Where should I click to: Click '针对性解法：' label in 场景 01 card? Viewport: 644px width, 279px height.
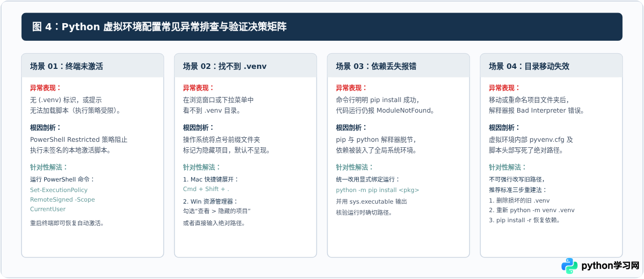click(x=49, y=167)
